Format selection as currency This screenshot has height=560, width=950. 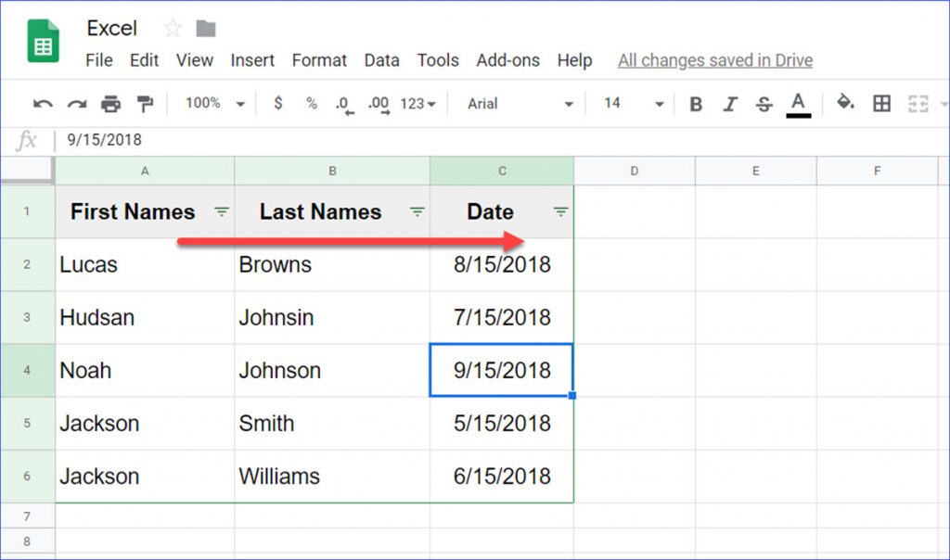(278, 104)
